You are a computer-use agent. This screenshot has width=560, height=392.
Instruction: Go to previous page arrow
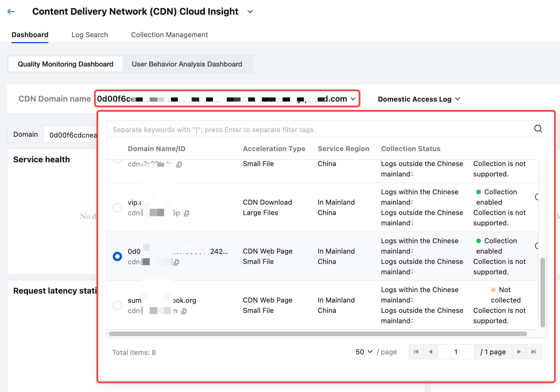click(431, 352)
